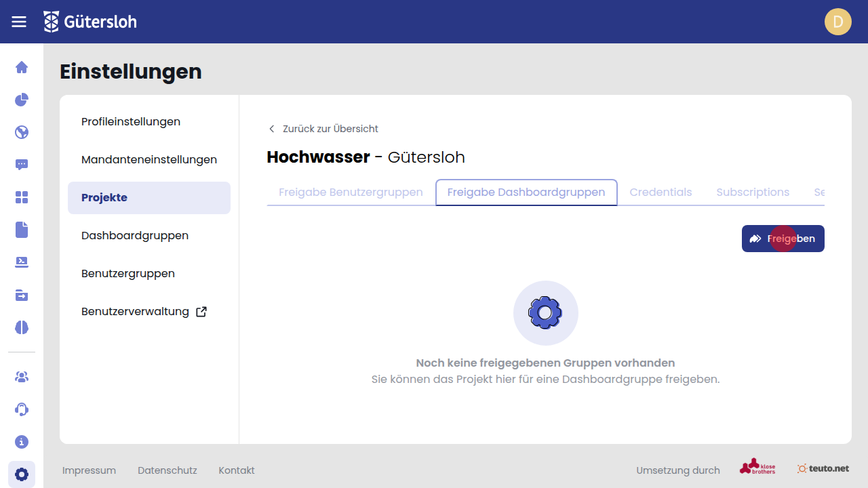Switch to the Credentials tab
The width and height of the screenshot is (868, 488).
pyautogui.click(x=660, y=192)
